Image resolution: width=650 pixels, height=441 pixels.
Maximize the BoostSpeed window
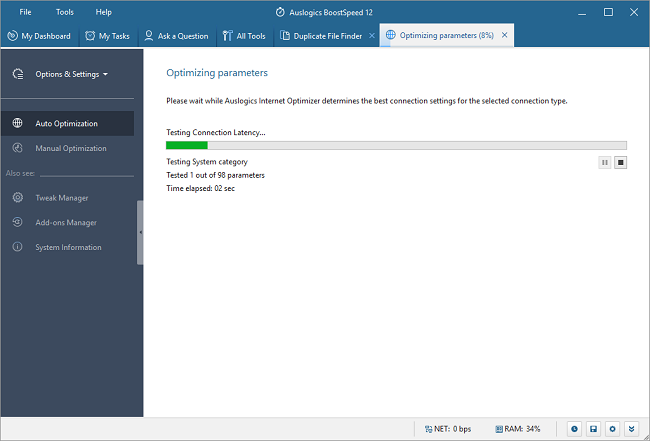(608, 12)
